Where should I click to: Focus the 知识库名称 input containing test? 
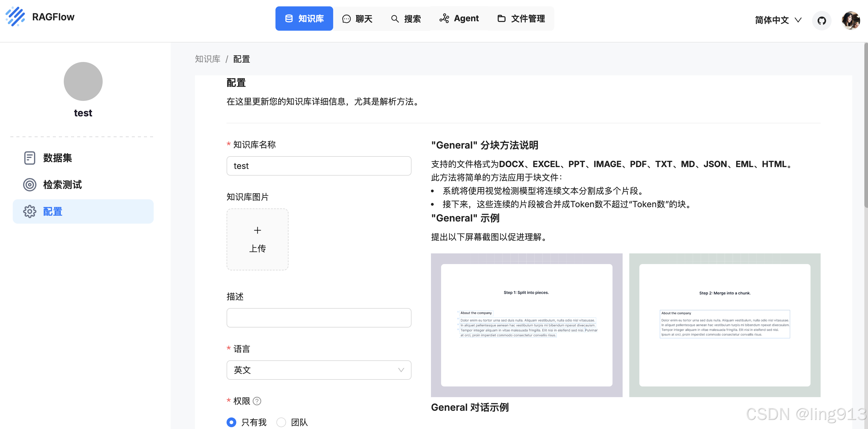point(319,166)
